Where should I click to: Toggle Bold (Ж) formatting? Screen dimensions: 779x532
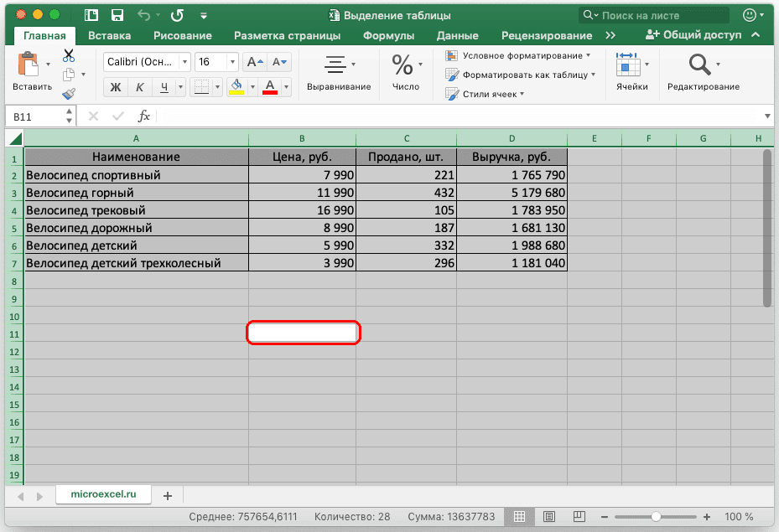point(116,87)
